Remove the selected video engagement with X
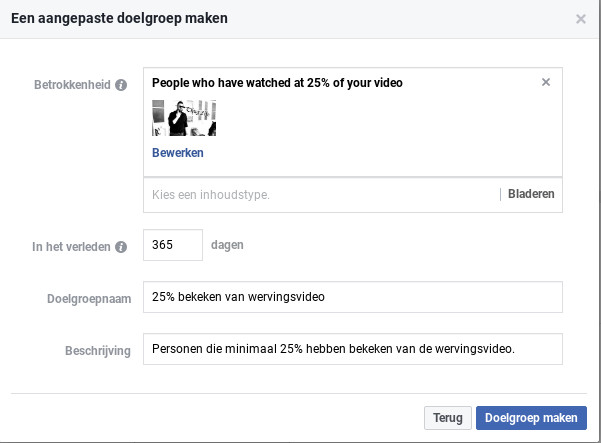The width and height of the screenshot is (601, 443). click(x=546, y=82)
